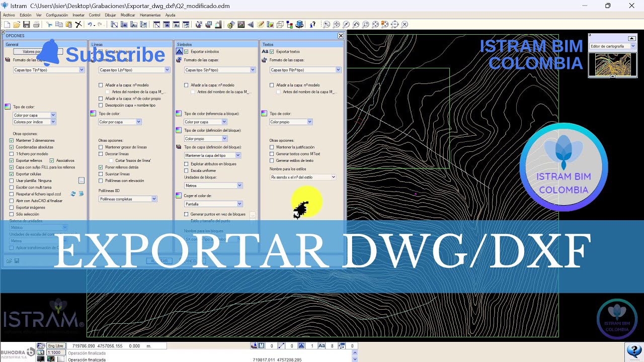Viewport: 644px width, 362px height.
Task: Open the Dibujar menu
Action: [x=110, y=15]
